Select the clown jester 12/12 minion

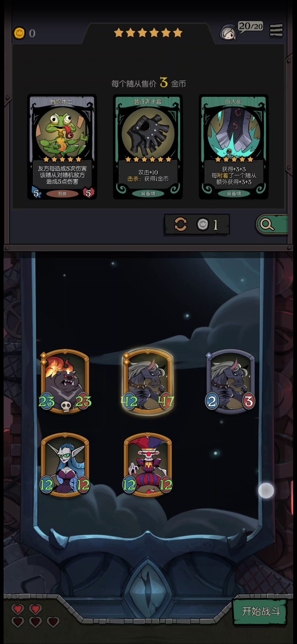point(148,465)
